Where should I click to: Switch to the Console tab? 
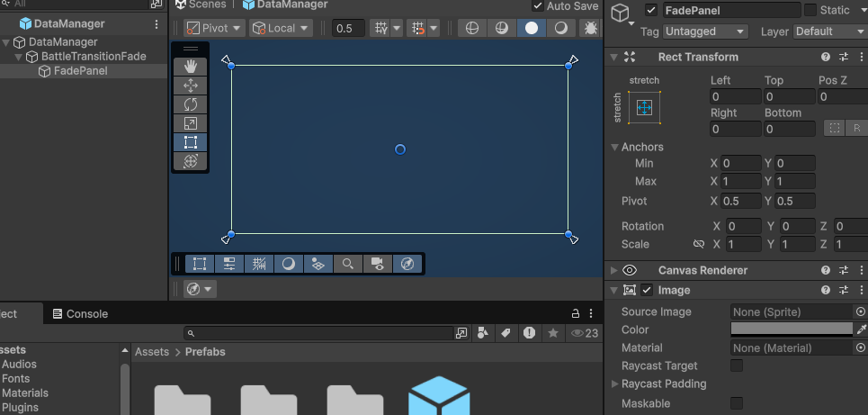click(80, 314)
